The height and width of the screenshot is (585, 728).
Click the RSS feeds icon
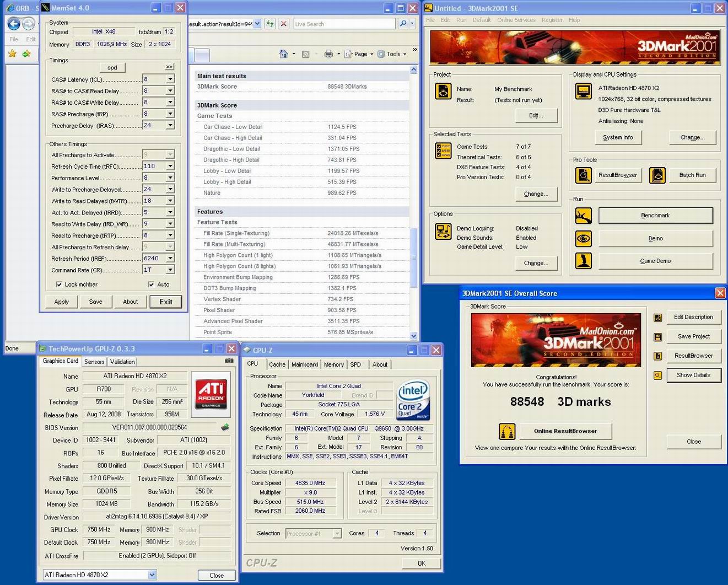[305, 54]
